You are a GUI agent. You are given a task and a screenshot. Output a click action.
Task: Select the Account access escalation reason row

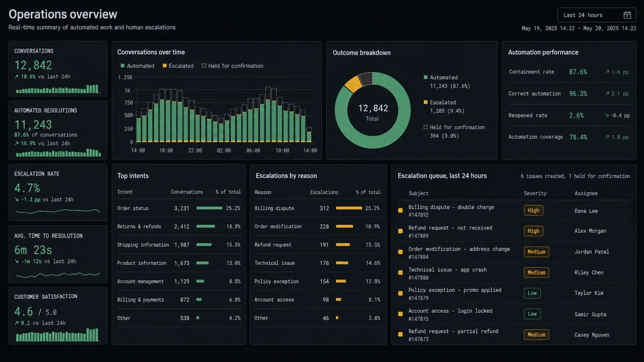point(318,300)
